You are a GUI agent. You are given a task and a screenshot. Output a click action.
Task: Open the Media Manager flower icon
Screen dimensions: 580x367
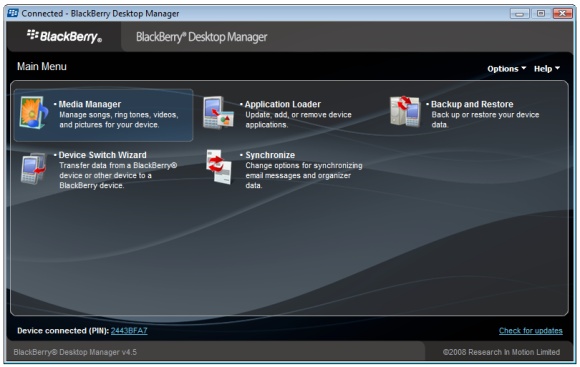coord(34,113)
